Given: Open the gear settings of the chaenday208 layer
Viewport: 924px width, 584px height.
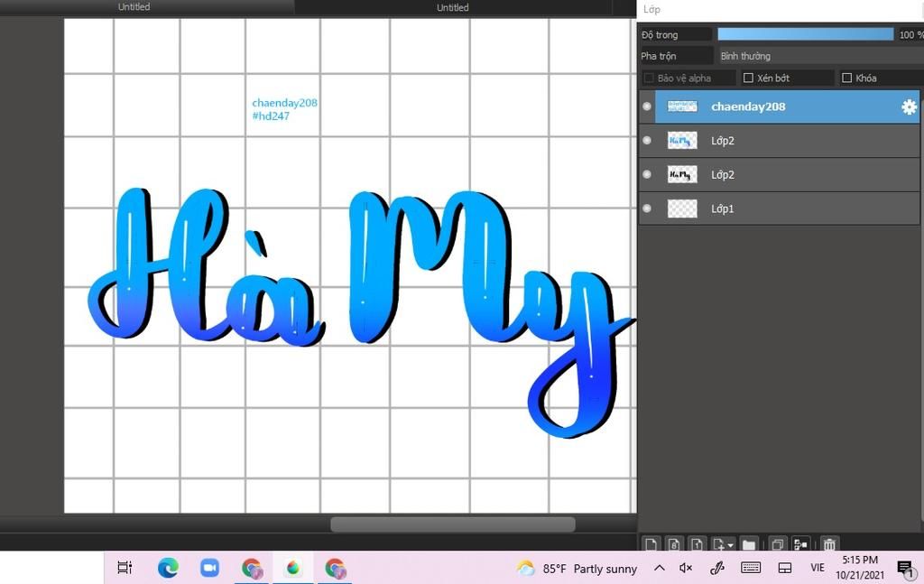Looking at the screenshot, I should (x=909, y=107).
